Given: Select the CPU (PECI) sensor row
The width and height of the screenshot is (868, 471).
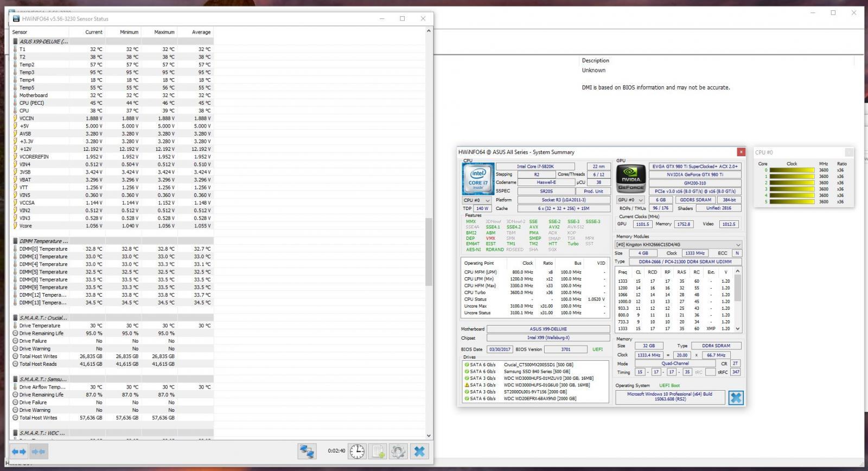Looking at the screenshot, I should 112,103.
